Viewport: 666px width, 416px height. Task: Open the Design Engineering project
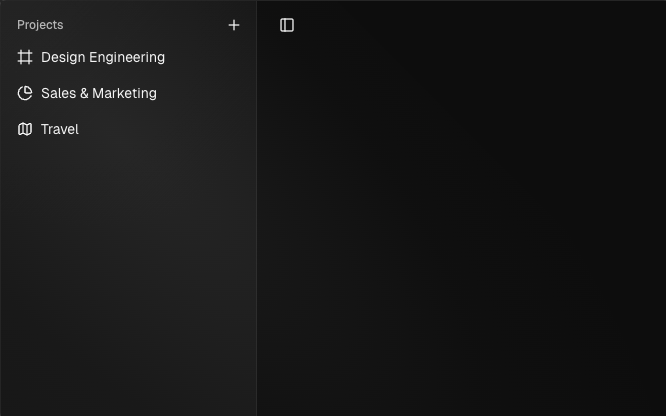pyautogui.click(x=102, y=57)
